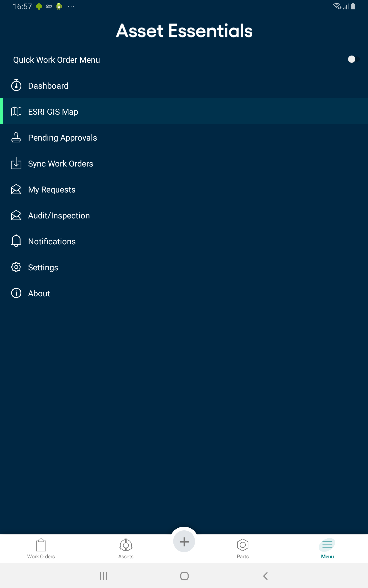Tap the plus button to add new
The image size is (368, 588).
[x=184, y=542]
